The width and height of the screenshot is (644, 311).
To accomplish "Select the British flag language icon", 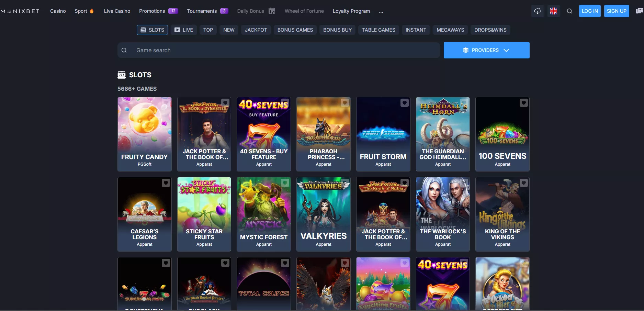I will click(x=553, y=11).
